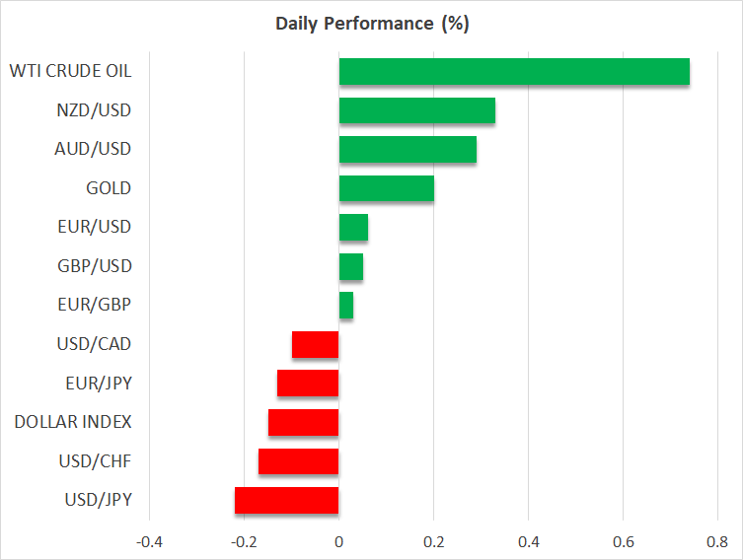Select the green WTI Crude Oil bar

point(513,72)
